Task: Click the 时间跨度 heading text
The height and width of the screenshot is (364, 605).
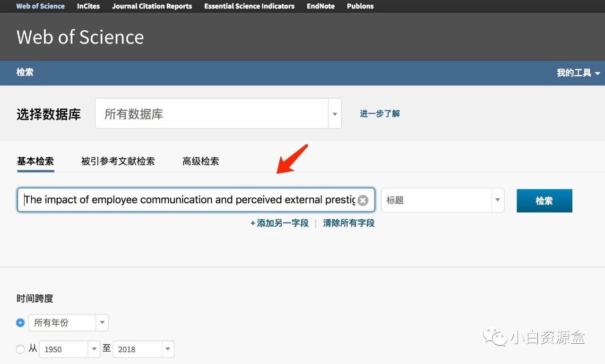Action: [x=35, y=298]
